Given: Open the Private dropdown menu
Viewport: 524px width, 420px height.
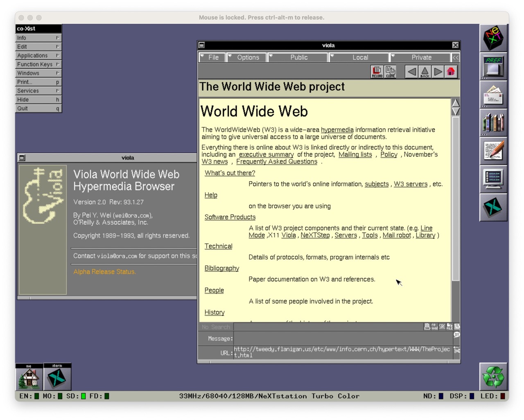Looking at the screenshot, I should tap(420, 58).
